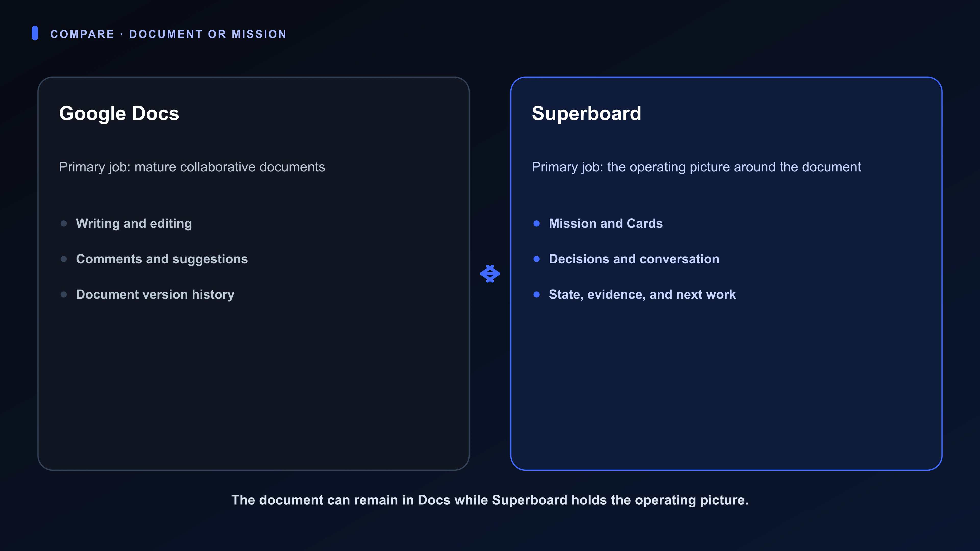Click 'Writing and editing' list item
The height and width of the screenshot is (551, 980).
pyautogui.click(x=134, y=224)
